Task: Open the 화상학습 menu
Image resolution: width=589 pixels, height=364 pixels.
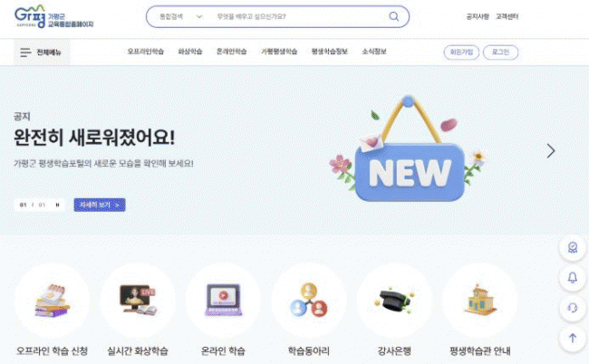Action: [x=190, y=52]
